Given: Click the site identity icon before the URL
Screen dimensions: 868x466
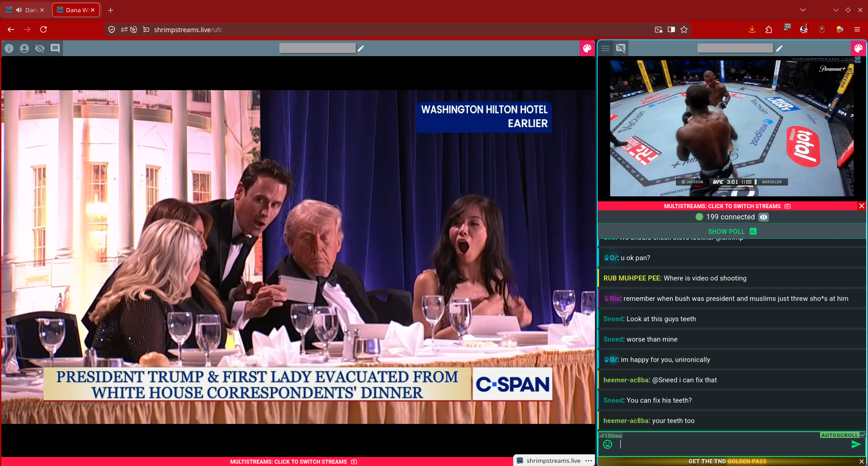Looking at the screenshot, I should pos(146,29).
